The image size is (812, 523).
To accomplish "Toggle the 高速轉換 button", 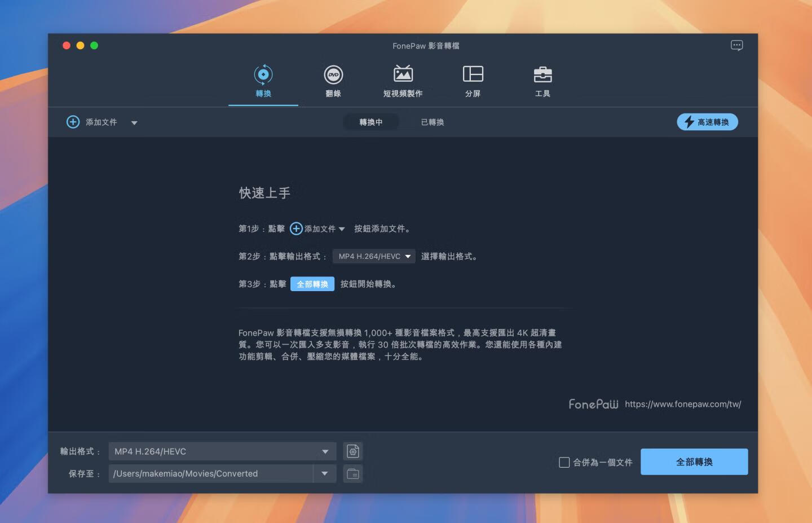I will pyautogui.click(x=707, y=122).
